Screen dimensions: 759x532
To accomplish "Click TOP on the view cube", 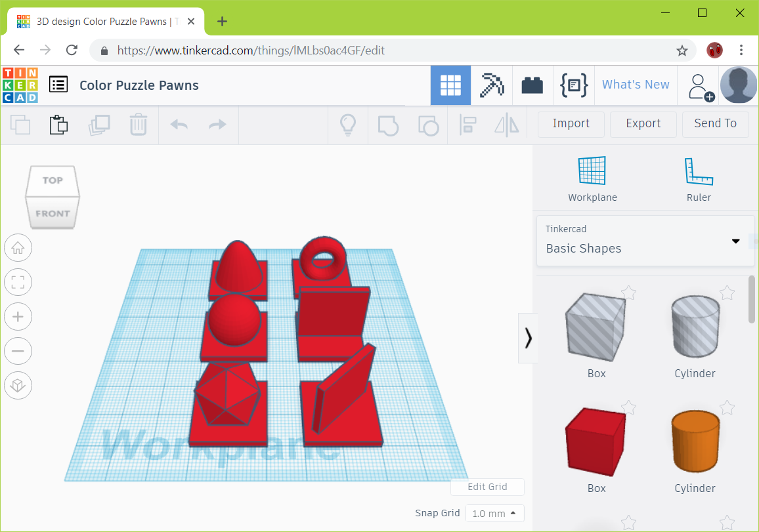I will [52, 180].
